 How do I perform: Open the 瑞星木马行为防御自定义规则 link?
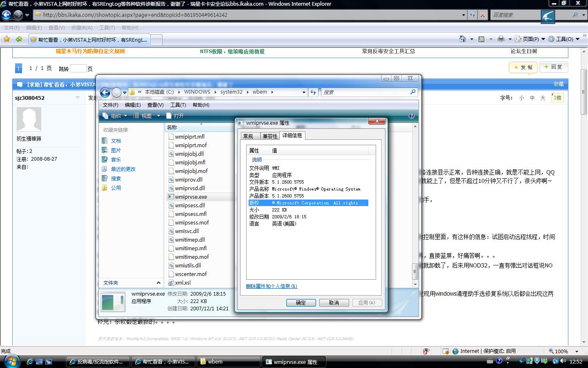coord(90,51)
